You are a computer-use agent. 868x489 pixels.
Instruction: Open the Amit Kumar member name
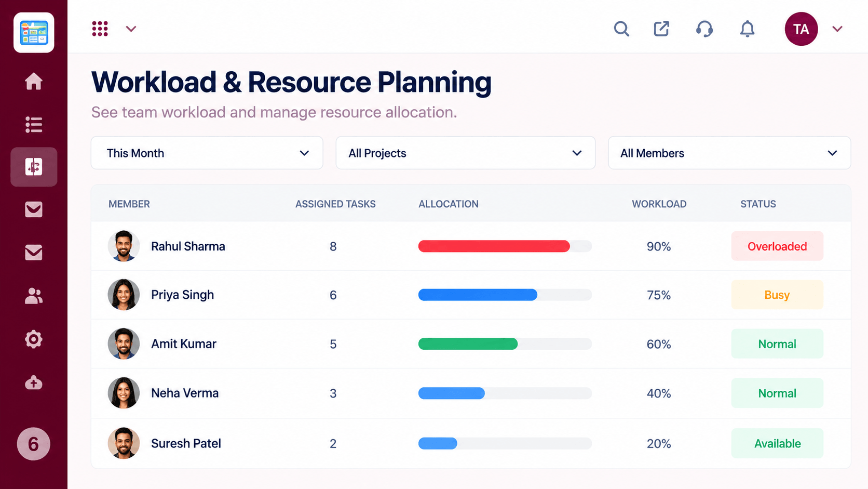183,344
